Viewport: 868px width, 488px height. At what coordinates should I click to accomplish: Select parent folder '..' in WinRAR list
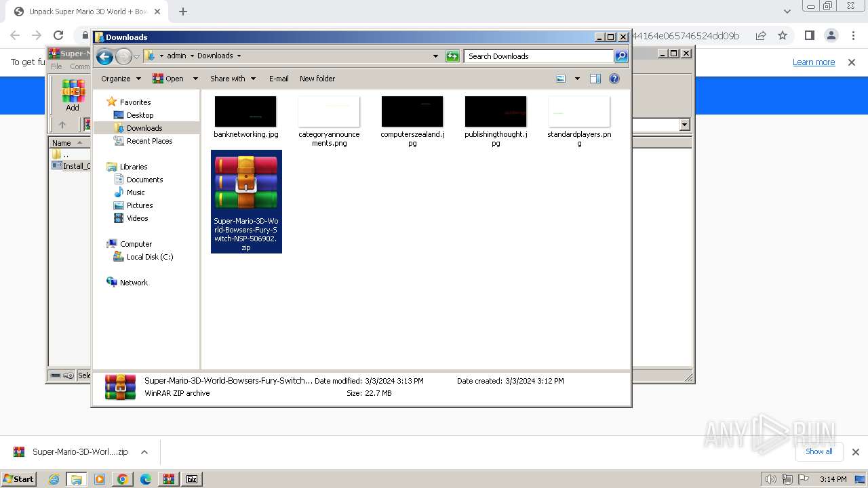(66, 155)
